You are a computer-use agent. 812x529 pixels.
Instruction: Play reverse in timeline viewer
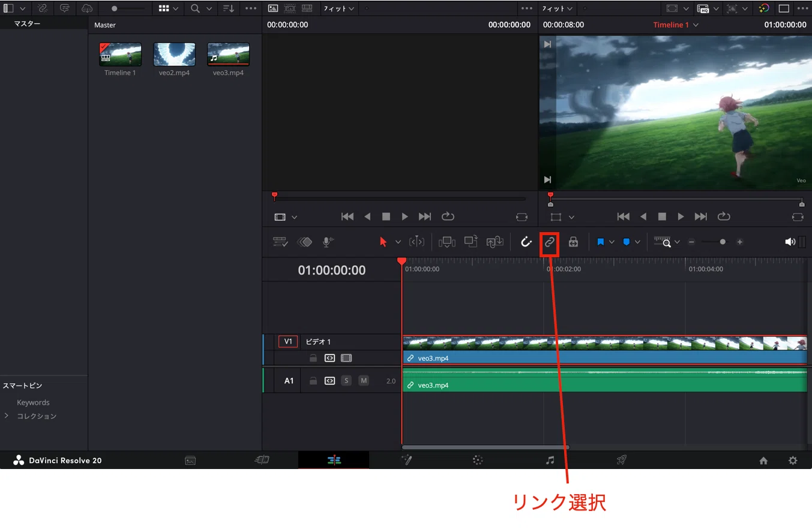(643, 217)
